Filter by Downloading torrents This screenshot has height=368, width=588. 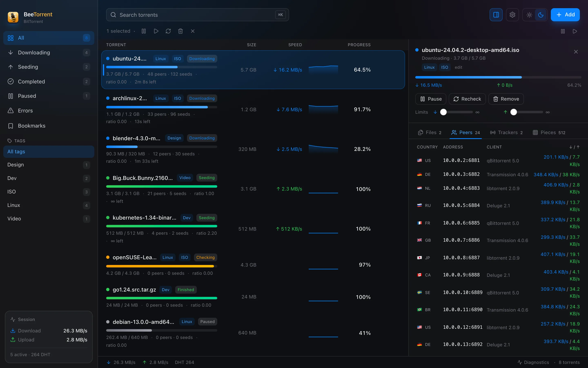pyautogui.click(x=49, y=53)
